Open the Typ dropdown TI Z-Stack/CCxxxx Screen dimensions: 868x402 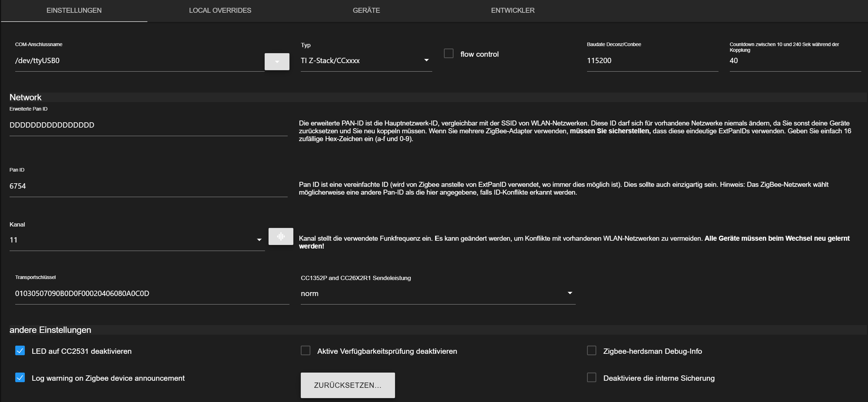coord(366,61)
